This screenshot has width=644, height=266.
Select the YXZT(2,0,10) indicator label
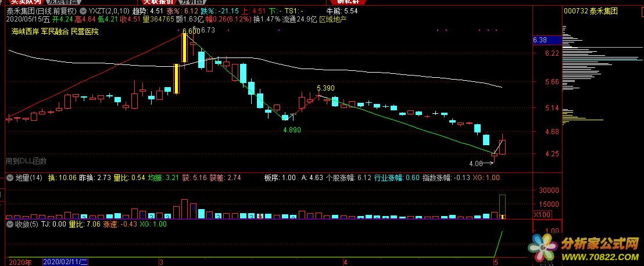109,12
